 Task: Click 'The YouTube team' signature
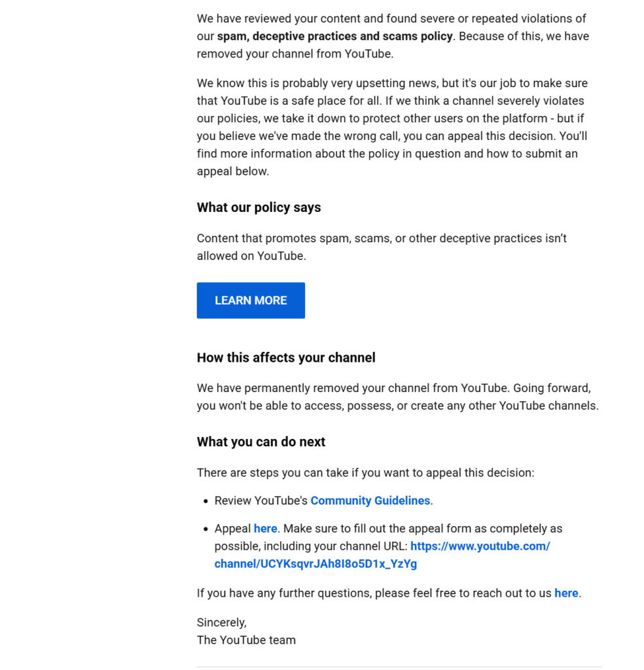point(246,640)
